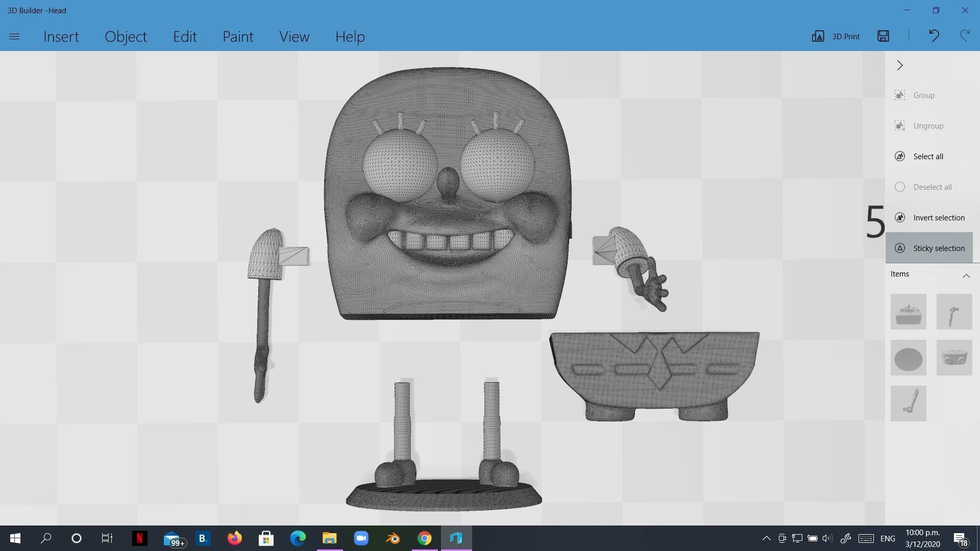This screenshot has height=551, width=980.
Task: Open the volume control in system tray
Action: (827, 538)
